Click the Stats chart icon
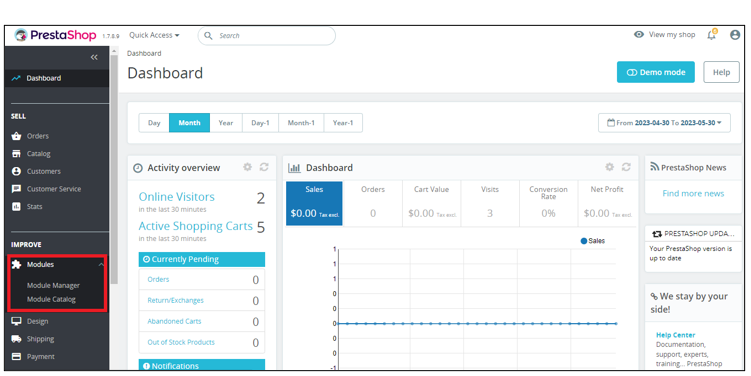This screenshot has width=751, height=376. [x=16, y=206]
